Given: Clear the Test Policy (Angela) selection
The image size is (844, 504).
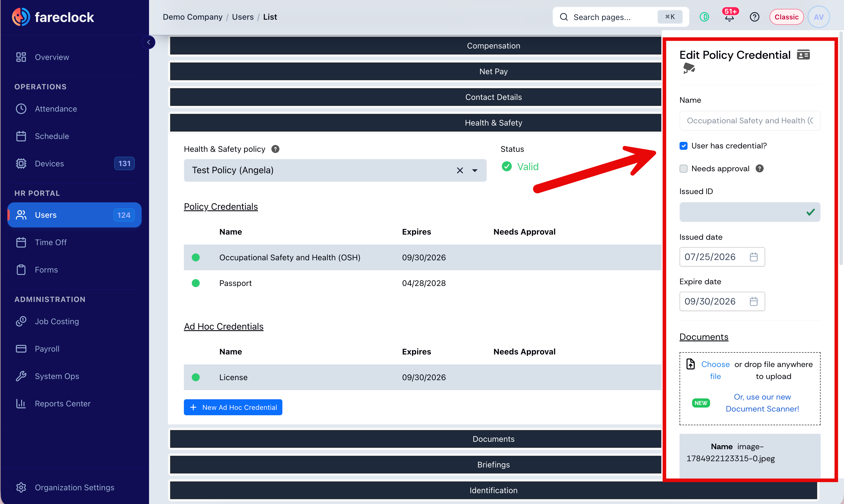Looking at the screenshot, I should [460, 170].
